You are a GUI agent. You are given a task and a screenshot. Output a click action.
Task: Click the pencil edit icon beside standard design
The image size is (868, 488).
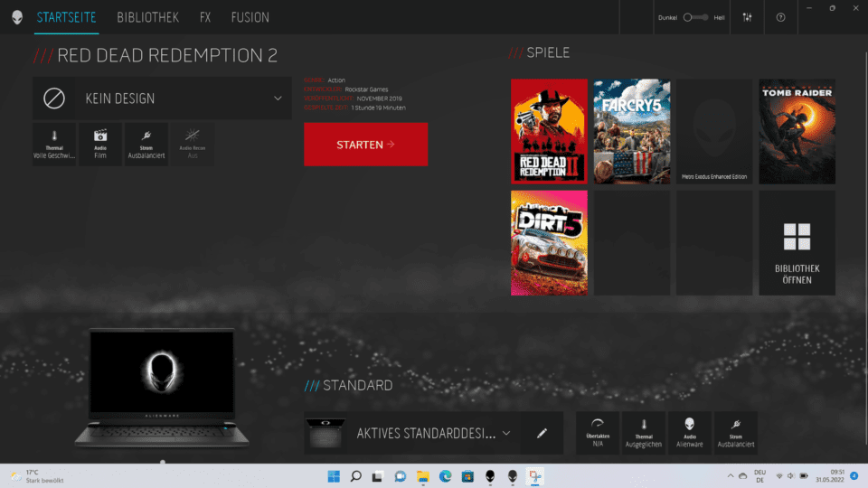[542, 433]
